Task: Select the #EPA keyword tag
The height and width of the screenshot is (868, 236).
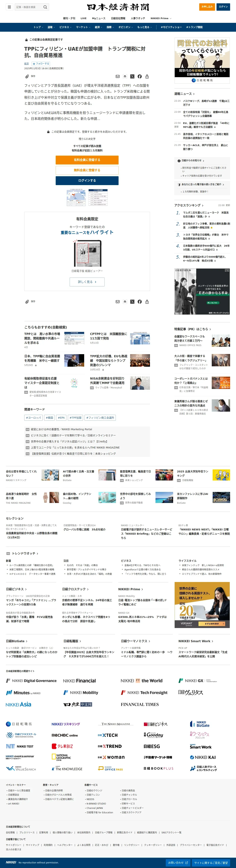Action: (61, 418)
